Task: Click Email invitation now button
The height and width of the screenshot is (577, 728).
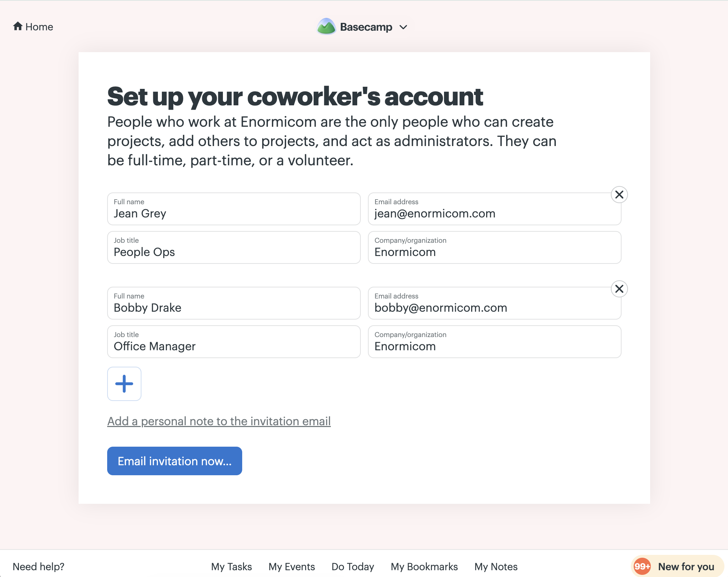Action: coord(175,461)
